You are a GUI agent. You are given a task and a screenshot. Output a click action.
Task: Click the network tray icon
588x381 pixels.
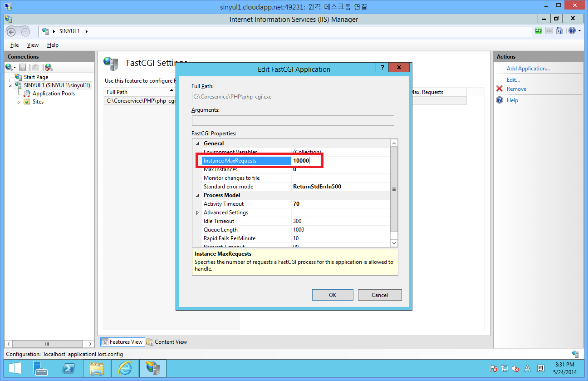coord(505,368)
